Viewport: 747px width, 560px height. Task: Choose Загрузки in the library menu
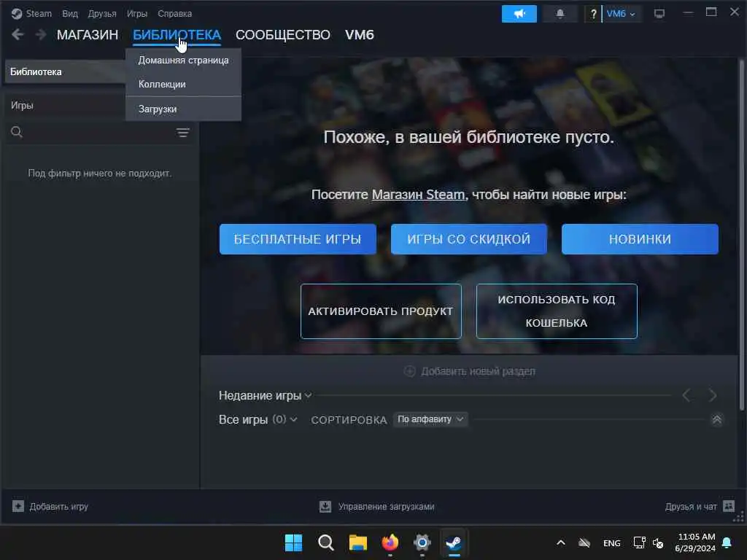(x=183, y=109)
